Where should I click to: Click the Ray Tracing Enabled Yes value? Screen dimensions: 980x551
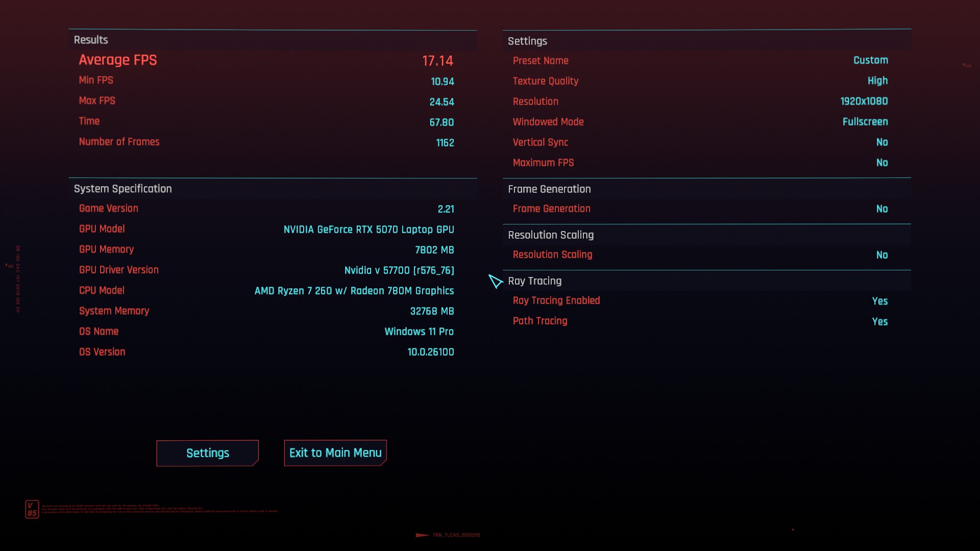tap(879, 302)
